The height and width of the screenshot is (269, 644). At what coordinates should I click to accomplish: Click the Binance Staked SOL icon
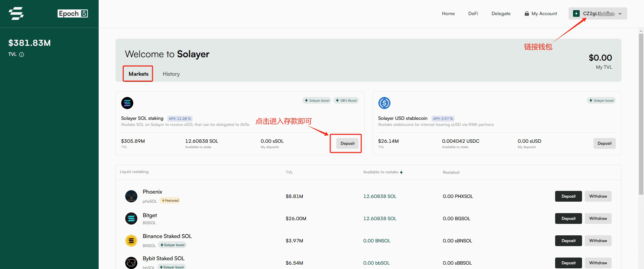131,241
